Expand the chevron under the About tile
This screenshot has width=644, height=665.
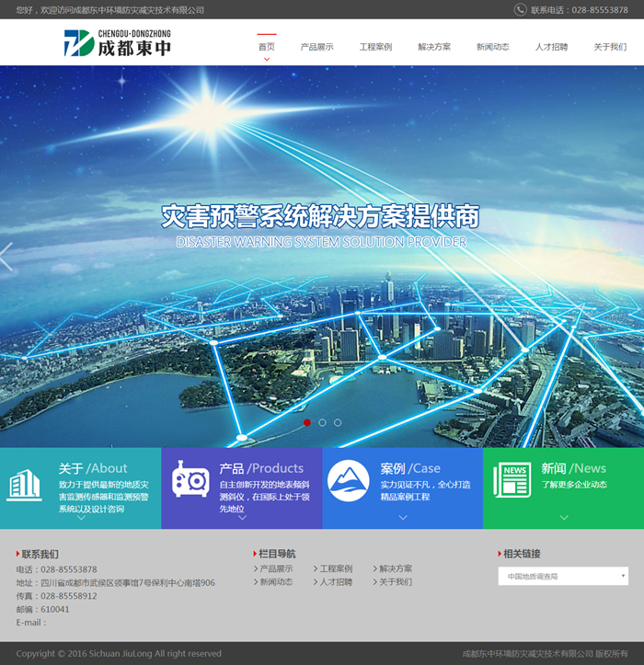pos(81,518)
